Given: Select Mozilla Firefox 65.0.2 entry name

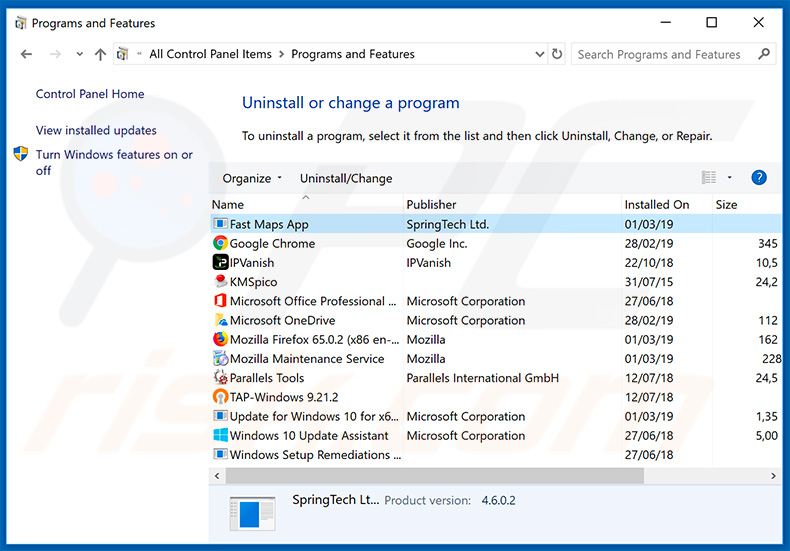Looking at the screenshot, I should (314, 339).
